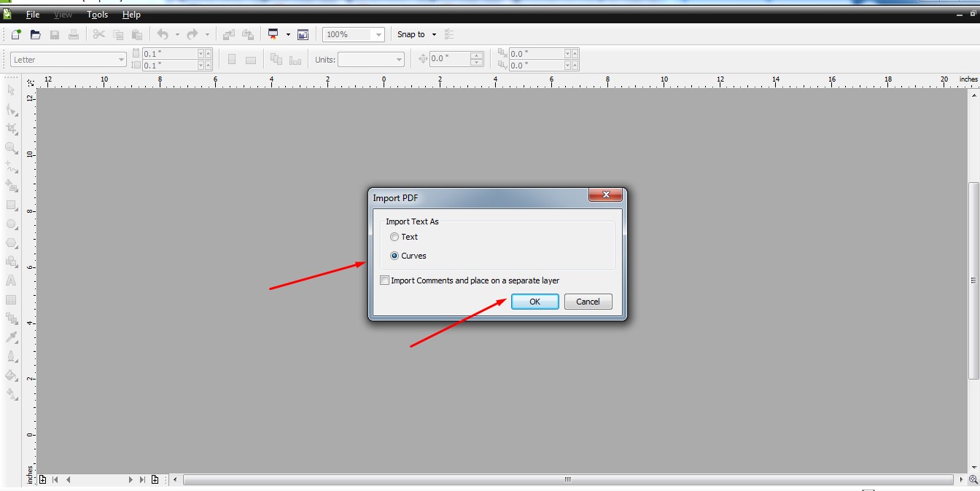Click the Save floppy disk icon
The height and width of the screenshot is (491, 980).
(55, 34)
